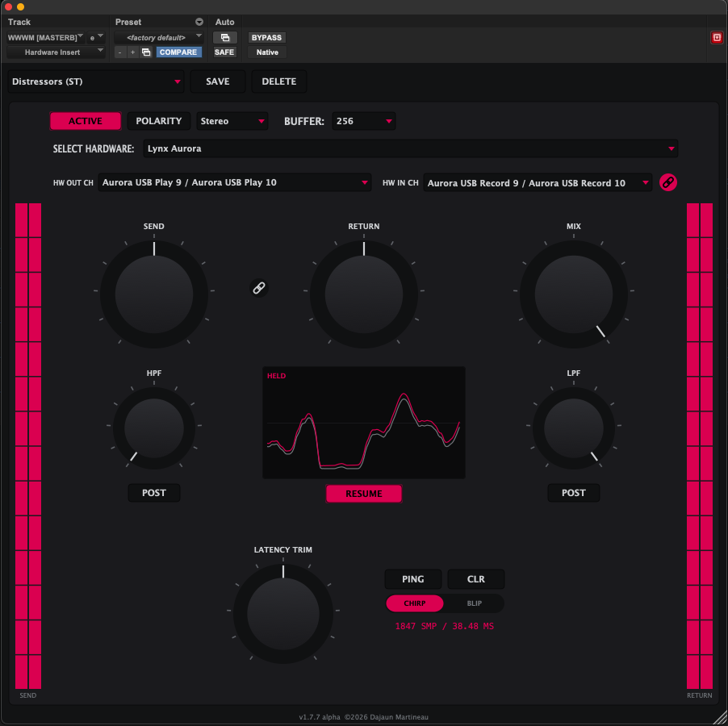728x726 pixels.
Task: Click the SELECT HARDWARE label
Action: point(94,149)
